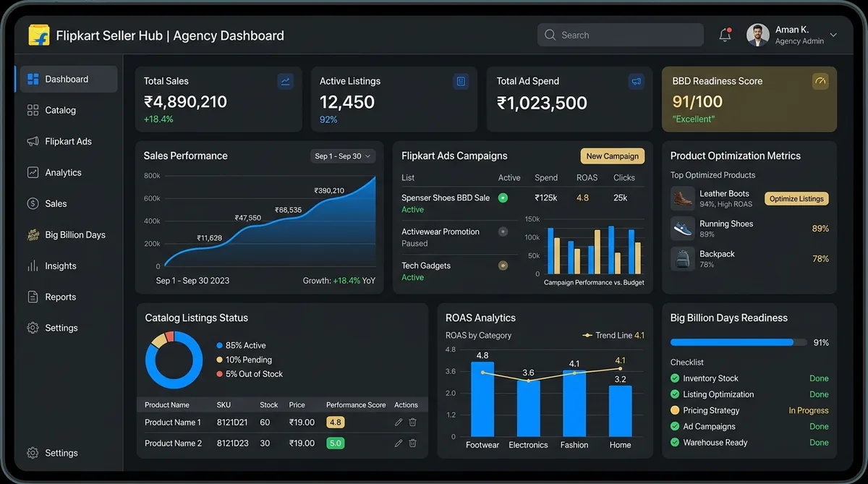Image resolution: width=868 pixels, height=484 pixels.
Task: Click Aman K. profile avatar
Action: click(x=758, y=35)
